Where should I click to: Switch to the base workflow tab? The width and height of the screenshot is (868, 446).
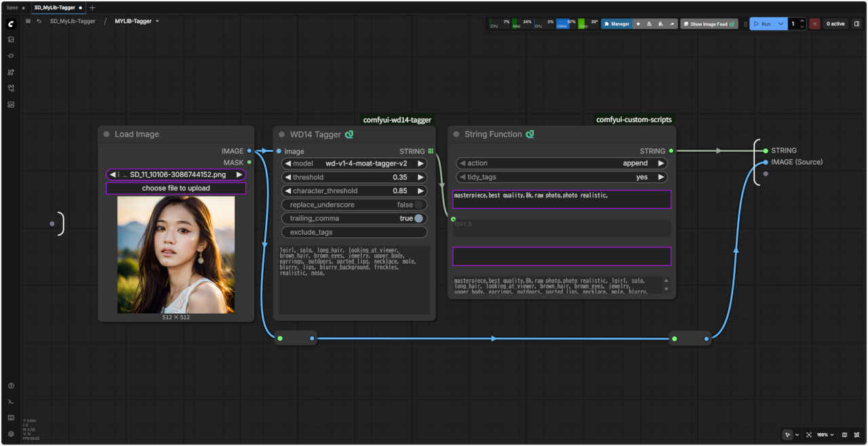click(x=13, y=7)
